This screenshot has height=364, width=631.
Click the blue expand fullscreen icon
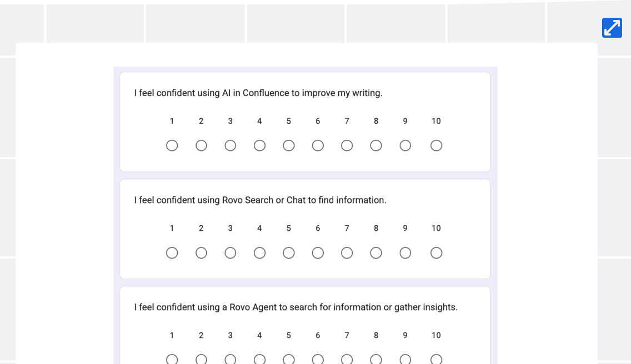pyautogui.click(x=612, y=28)
